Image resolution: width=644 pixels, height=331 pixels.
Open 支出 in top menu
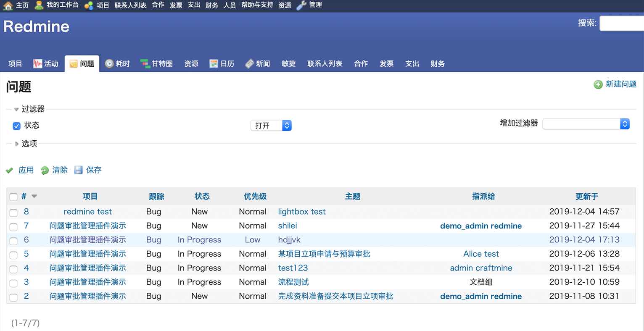(194, 5)
